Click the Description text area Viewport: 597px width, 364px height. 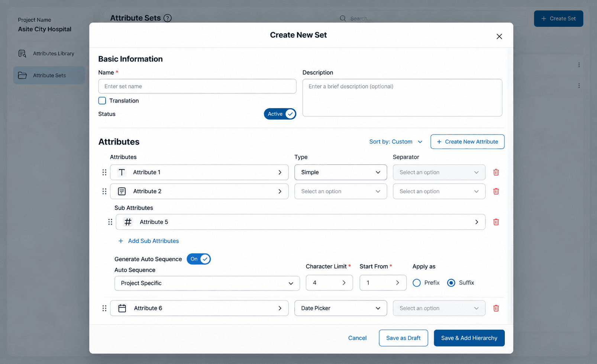402,98
